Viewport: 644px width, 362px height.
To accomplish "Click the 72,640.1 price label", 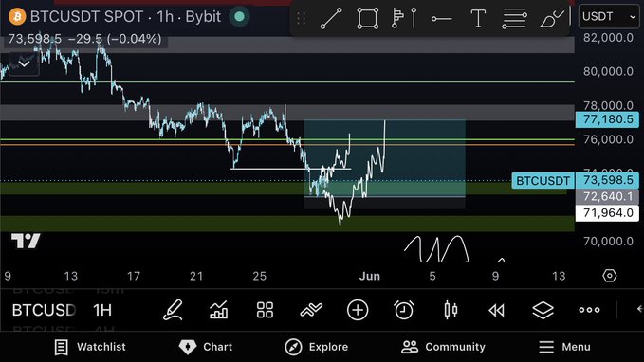I will (607, 196).
